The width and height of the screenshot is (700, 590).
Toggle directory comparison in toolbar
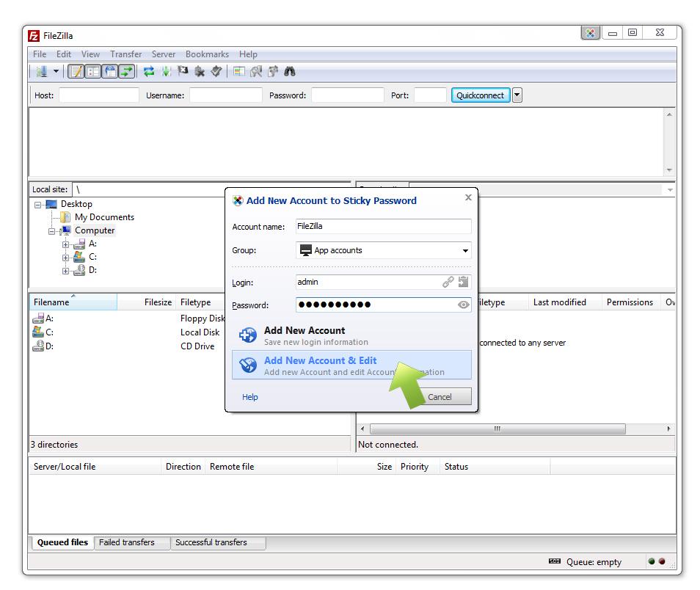[x=256, y=71]
